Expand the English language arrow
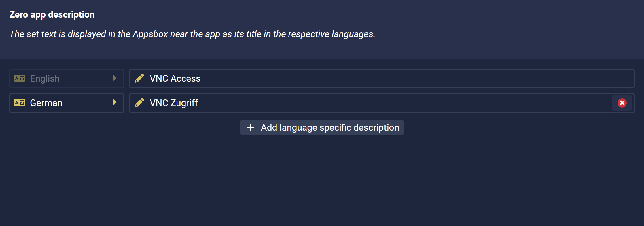Viewport: 644px width, 226px height. [x=115, y=78]
